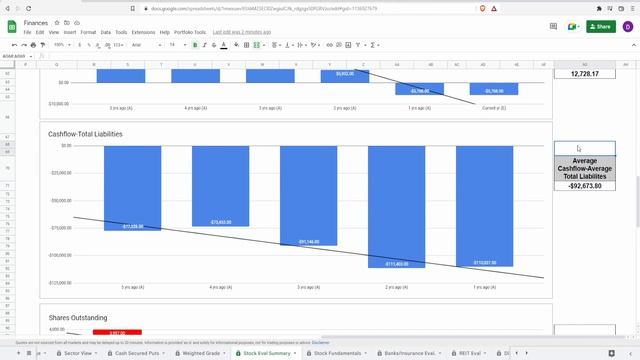Reload the browser page
640x360 pixels.
coord(29,8)
